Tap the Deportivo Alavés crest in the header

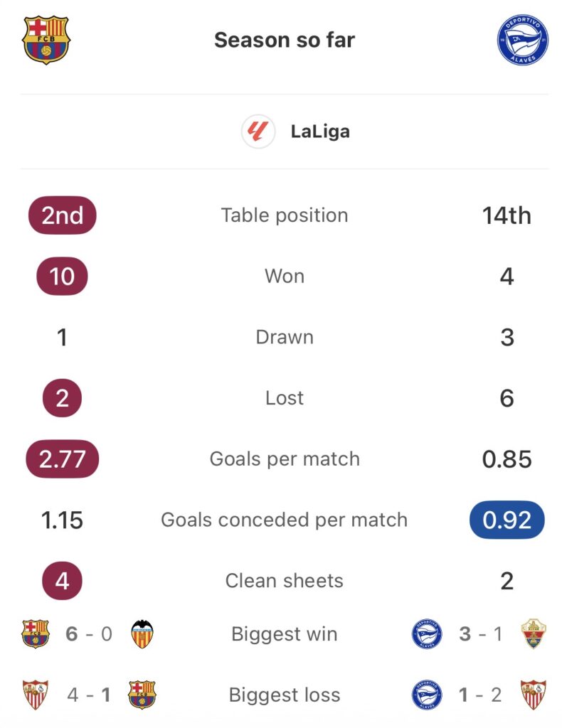pos(521,41)
